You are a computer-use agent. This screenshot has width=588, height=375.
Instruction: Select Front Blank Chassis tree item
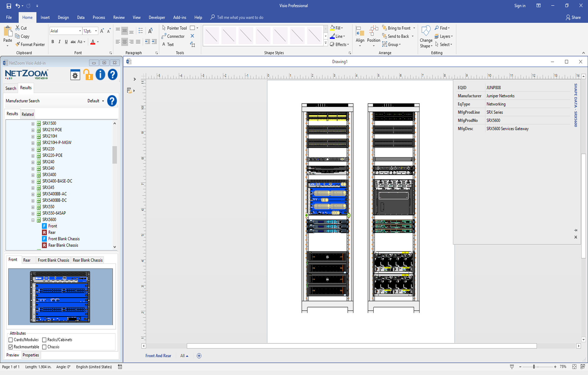point(64,239)
